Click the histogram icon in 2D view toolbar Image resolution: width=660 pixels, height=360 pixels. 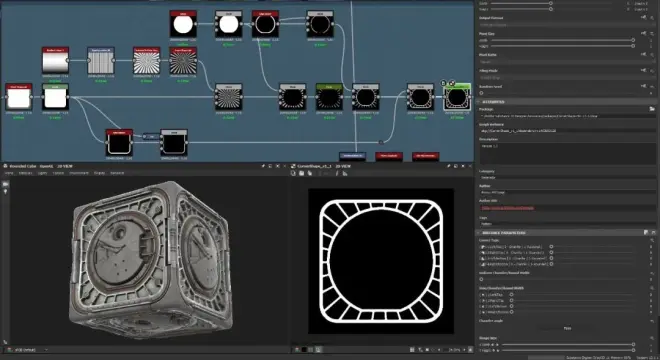click(345, 173)
